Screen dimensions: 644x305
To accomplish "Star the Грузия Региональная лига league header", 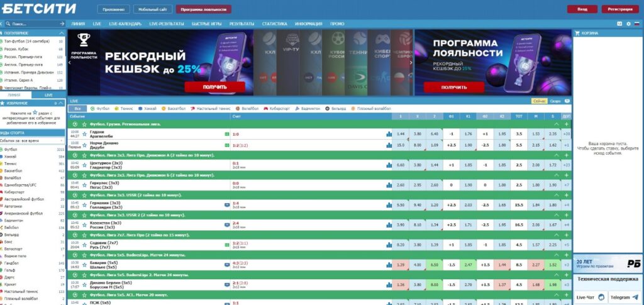I will tap(84, 124).
